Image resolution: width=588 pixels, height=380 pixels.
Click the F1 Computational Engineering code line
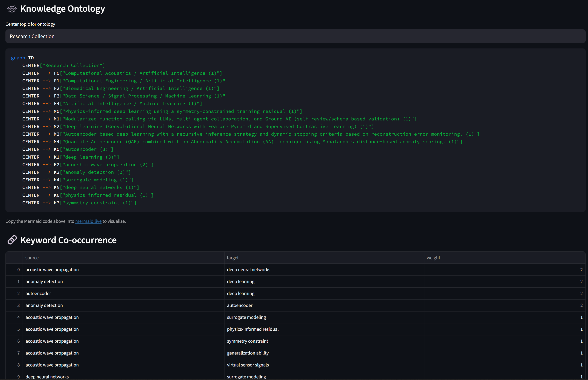click(125, 81)
